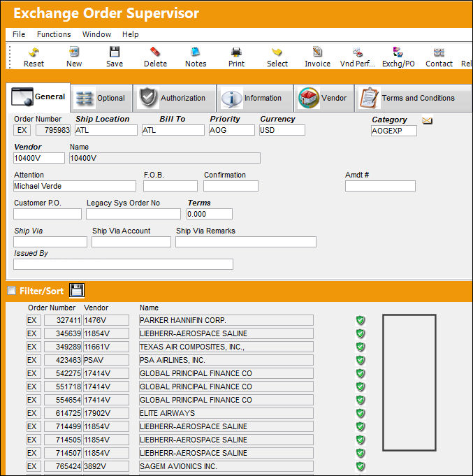Click the envelope icon next to Category
The height and width of the screenshot is (476, 473).
[427, 120]
